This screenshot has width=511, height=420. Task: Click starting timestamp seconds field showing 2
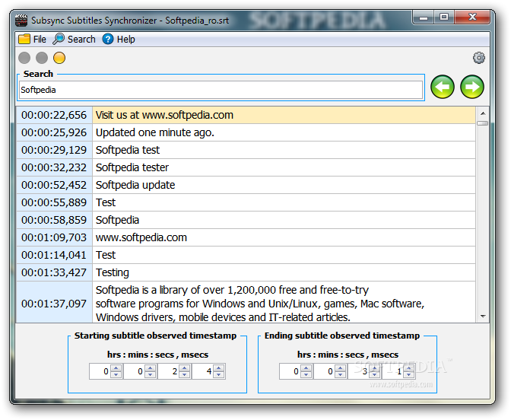click(169, 371)
